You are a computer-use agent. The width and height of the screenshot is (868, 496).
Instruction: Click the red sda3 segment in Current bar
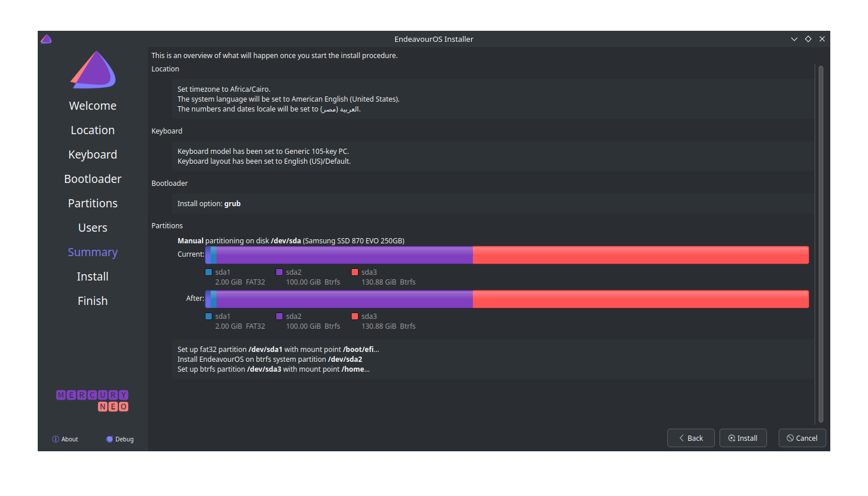pyautogui.click(x=641, y=255)
